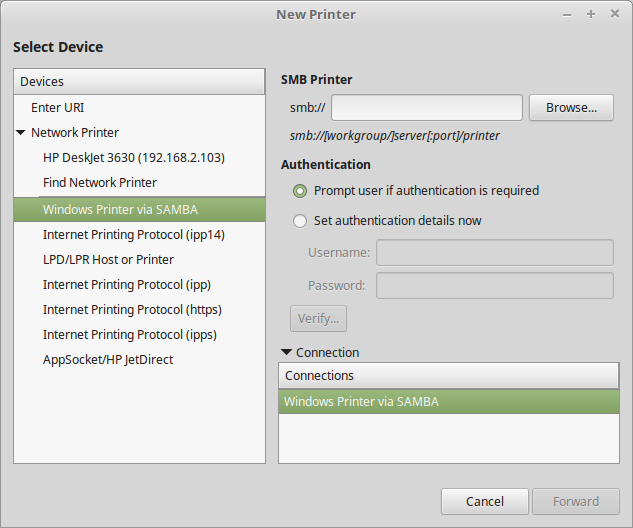Image resolution: width=633 pixels, height=528 pixels.
Task: Select Prompt user if authentication is required
Action: pos(300,191)
